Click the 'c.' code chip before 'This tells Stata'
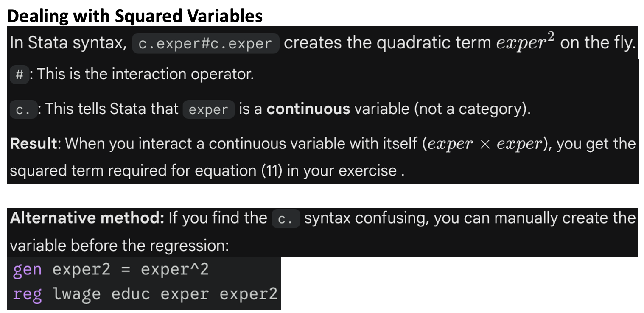Image resolution: width=644 pixels, height=313 pixels. (23, 110)
